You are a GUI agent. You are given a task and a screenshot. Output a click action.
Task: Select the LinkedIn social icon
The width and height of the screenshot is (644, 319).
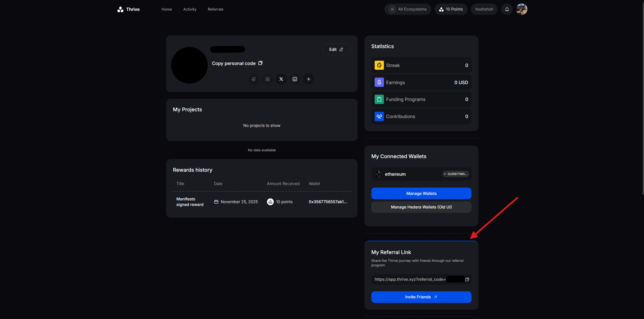pyautogui.click(x=267, y=79)
